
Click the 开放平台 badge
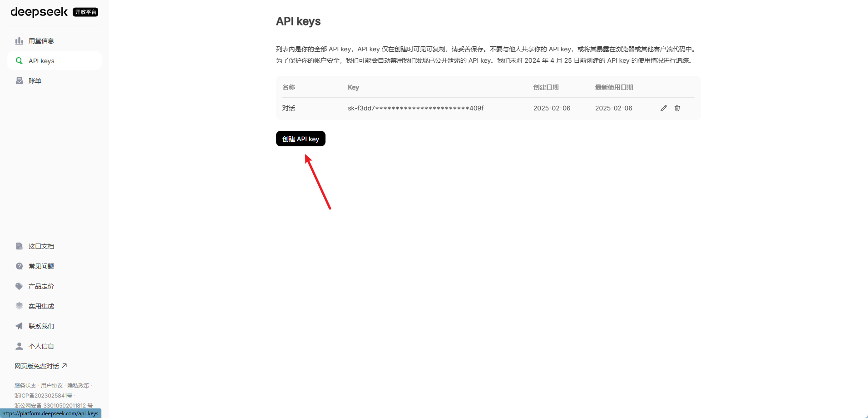(x=86, y=12)
